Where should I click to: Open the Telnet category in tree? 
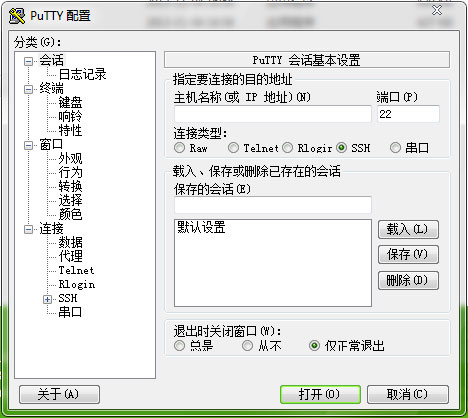[x=76, y=270]
